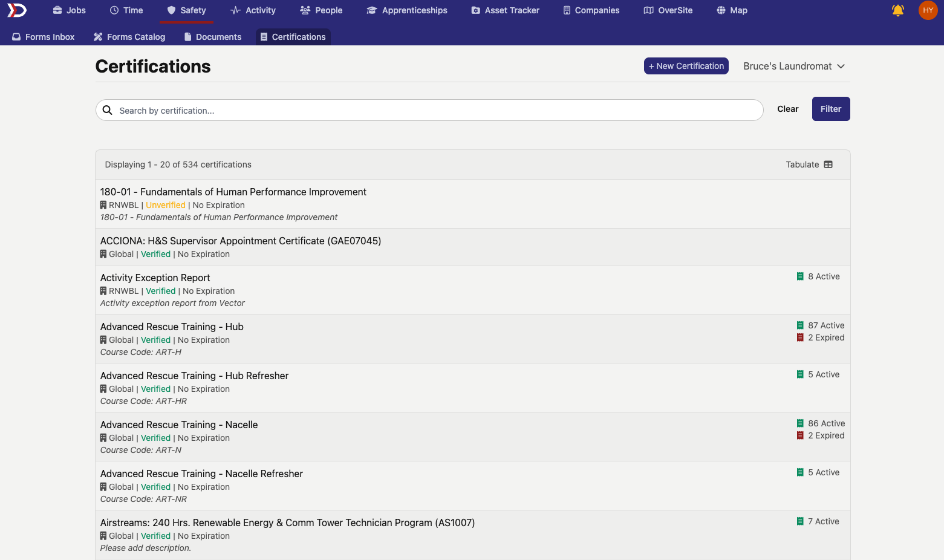Click the Unverified status label
This screenshot has width=944, height=560.
[x=166, y=205]
